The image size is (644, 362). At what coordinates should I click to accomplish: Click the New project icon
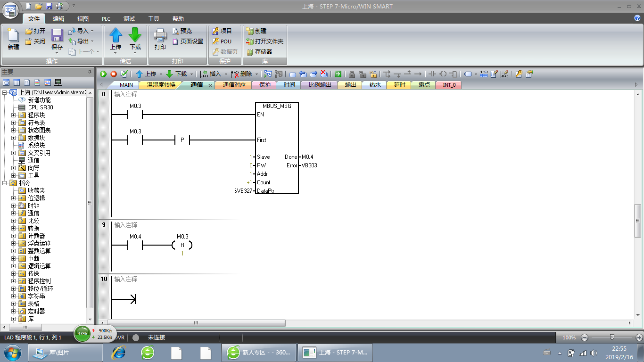(x=13, y=36)
